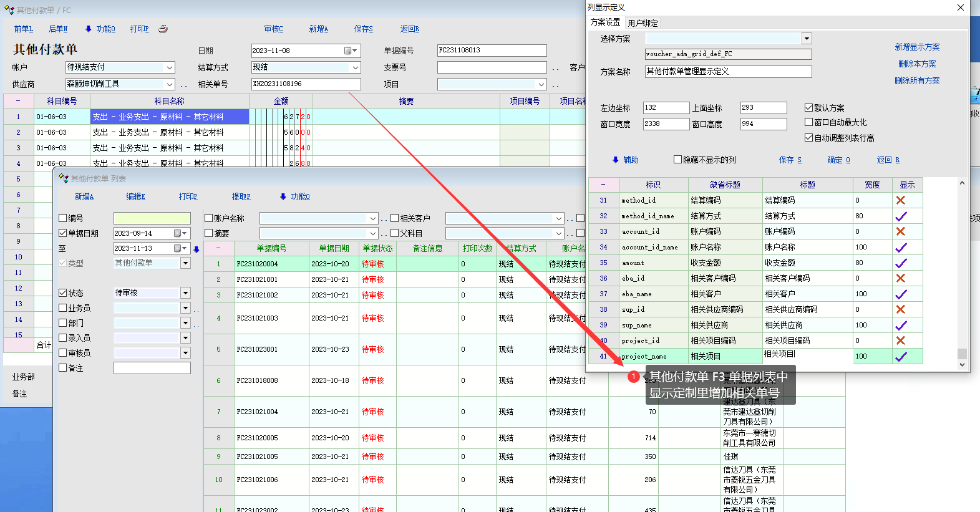Open the 供应商 dropdown

(x=169, y=84)
